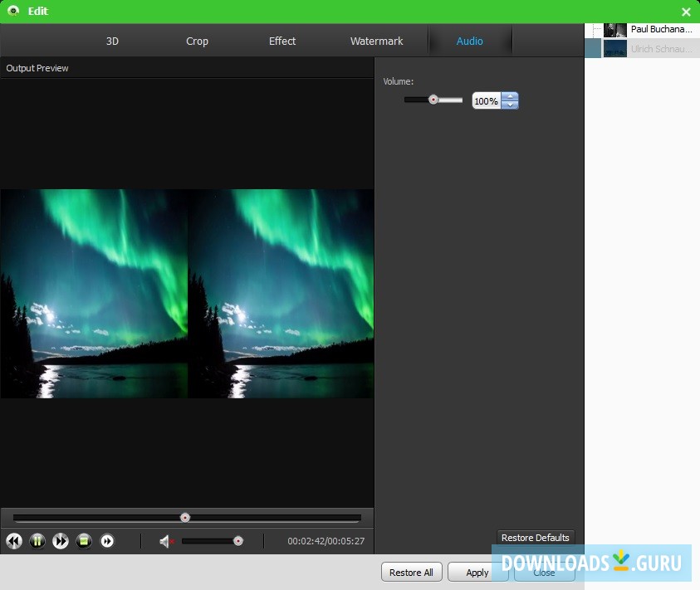
Task: Increase volume with the up stepper arrow
Action: tap(510, 96)
